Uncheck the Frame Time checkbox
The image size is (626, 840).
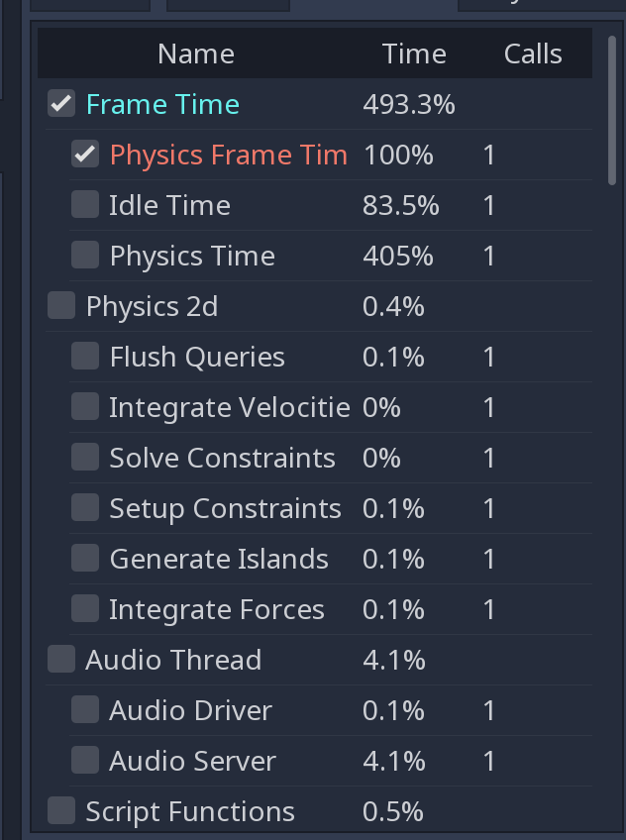pyautogui.click(x=60, y=104)
